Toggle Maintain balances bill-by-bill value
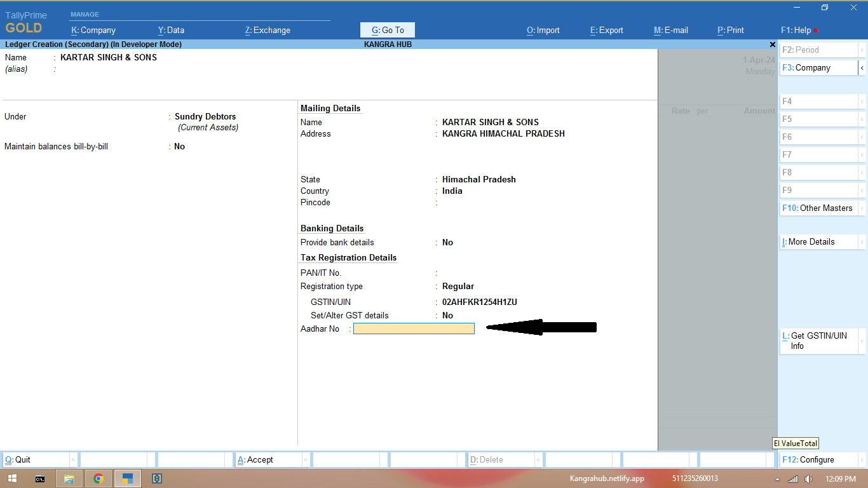 click(179, 147)
